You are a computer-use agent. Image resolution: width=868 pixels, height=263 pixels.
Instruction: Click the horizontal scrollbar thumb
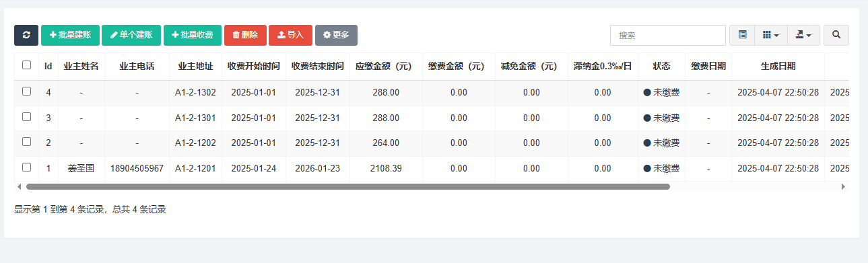coord(347,186)
